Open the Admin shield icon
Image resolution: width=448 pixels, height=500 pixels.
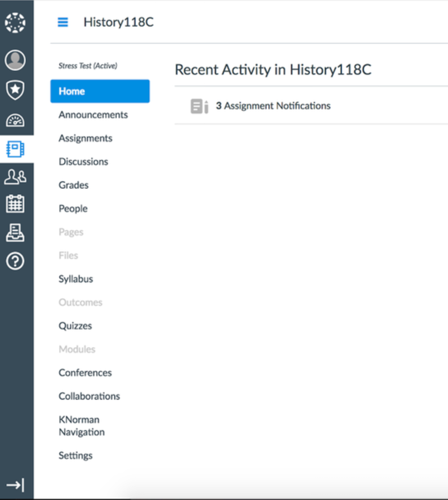tap(15, 90)
